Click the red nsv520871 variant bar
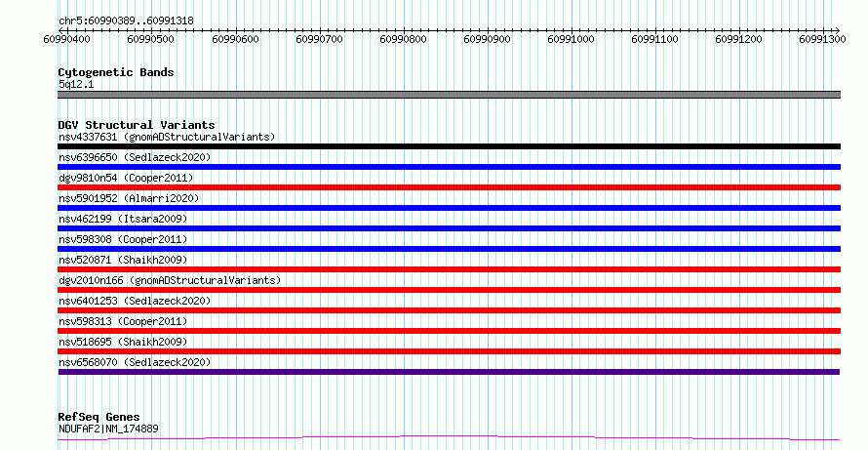This screenshot has height=450, width=868. [x=449, y=269]
